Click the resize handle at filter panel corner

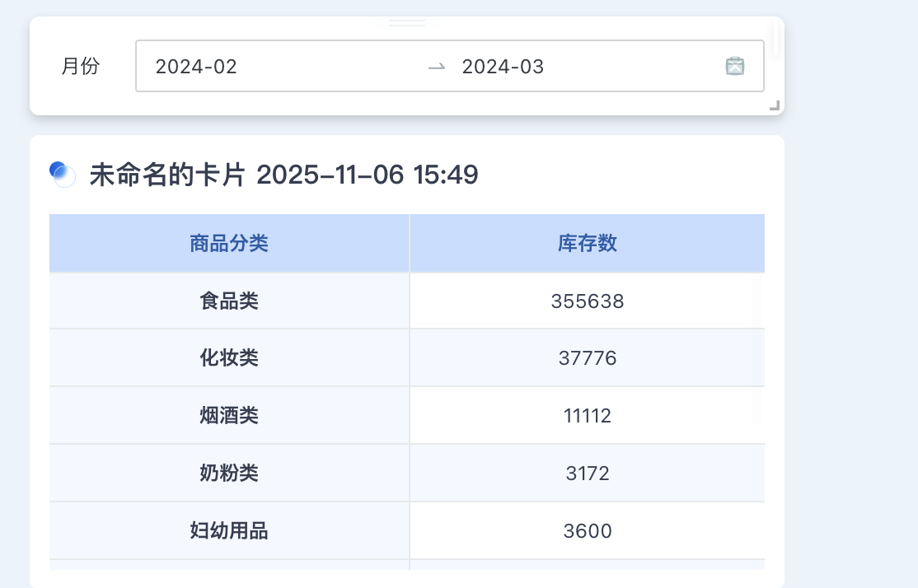click(x=775, y=105)
